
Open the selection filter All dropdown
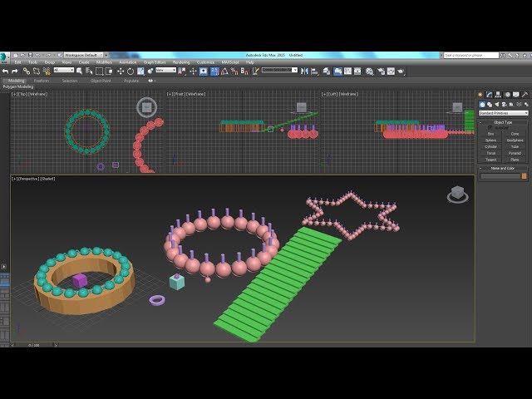(64, 70)
